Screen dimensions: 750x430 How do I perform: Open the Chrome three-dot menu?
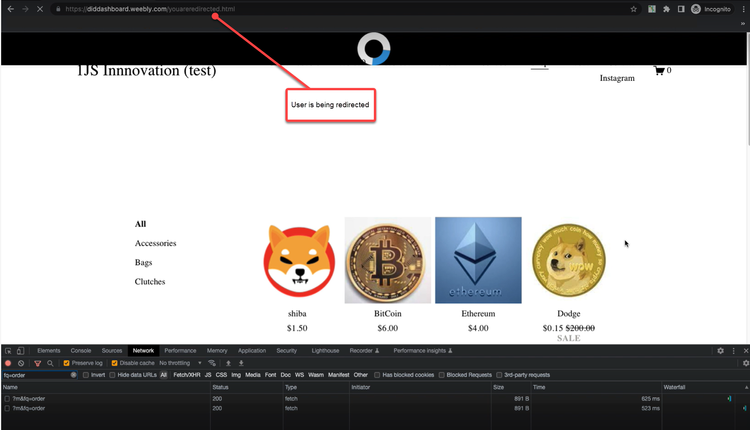click(743, 9)
